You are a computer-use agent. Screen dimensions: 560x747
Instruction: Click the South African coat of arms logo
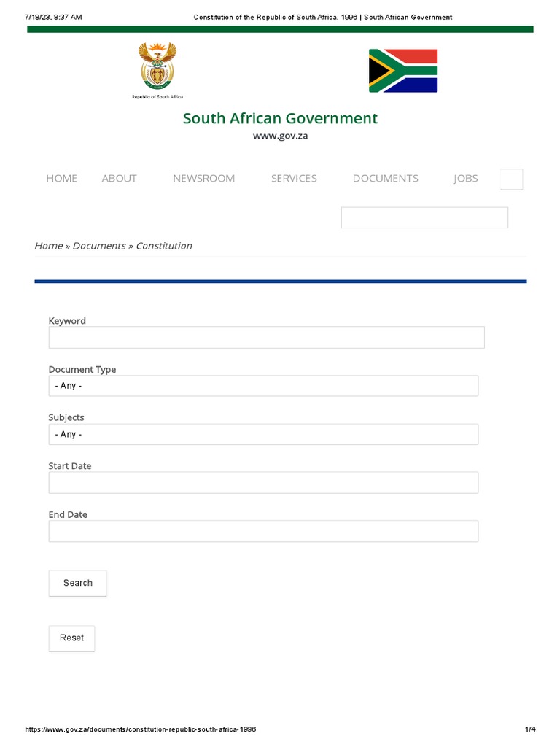(157, 68)
